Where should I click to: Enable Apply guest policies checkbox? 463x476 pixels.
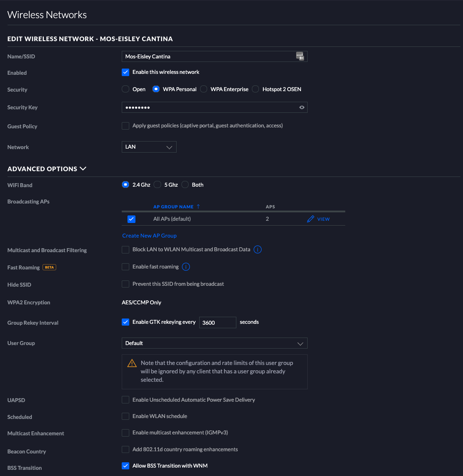(126, 126)
